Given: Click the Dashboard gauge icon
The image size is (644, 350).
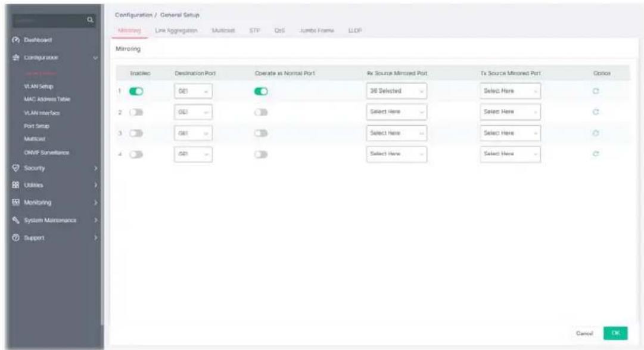Looking at the screenshot, I should [x=15, y=40].
